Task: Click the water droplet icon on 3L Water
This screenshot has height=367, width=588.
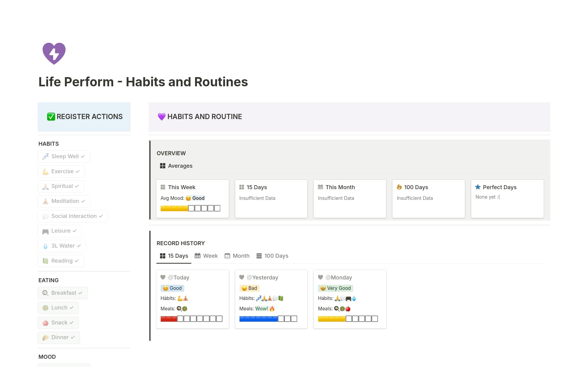Action: pyautogui.click(x=45, y=246)
